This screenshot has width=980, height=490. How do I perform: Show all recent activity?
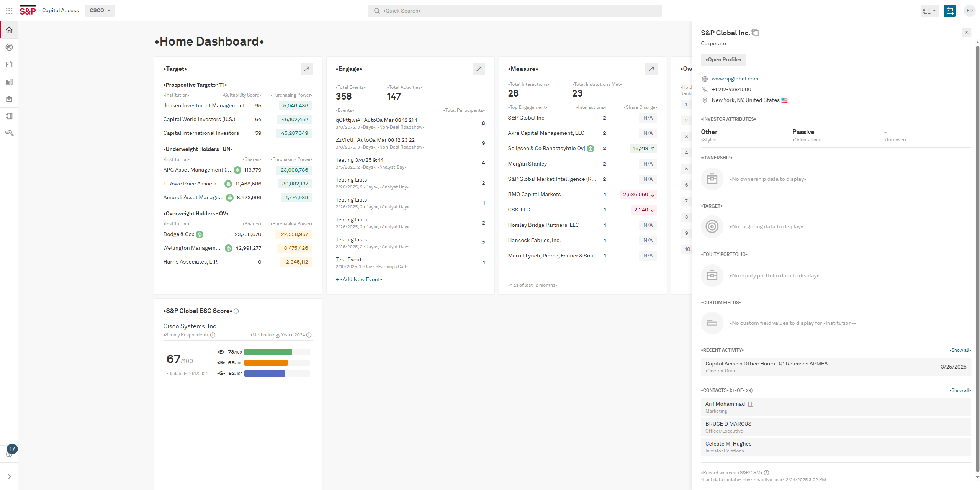click(960, 350)
